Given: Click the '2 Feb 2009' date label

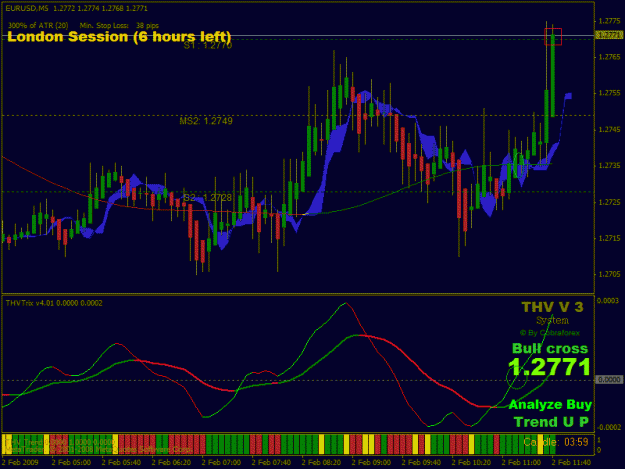Looking at the screenshot, I should (20, 463).
